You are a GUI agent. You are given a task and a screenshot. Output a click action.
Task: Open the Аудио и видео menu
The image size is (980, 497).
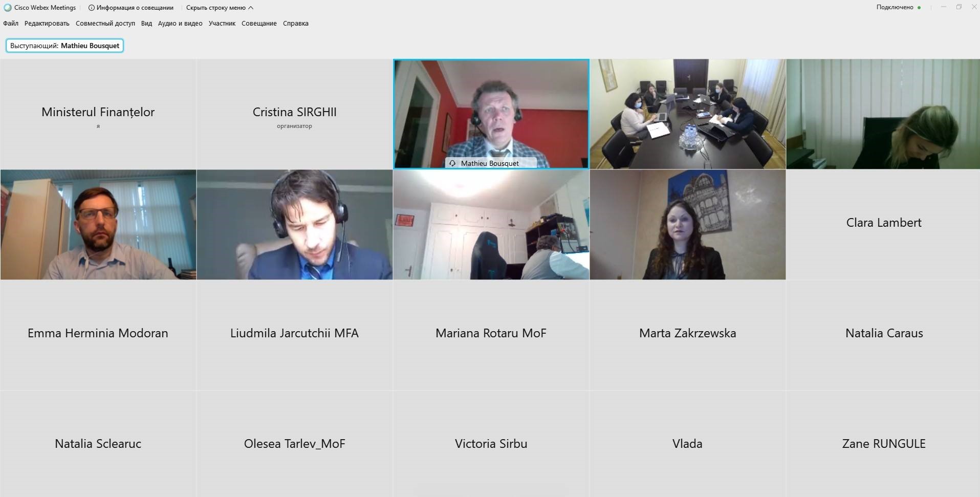[x=180, y=24]
